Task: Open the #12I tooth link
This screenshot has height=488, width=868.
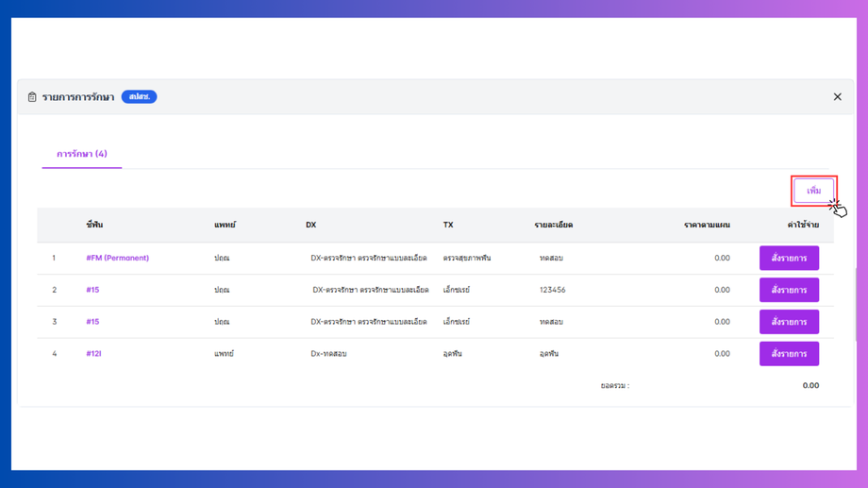Action: 93,354
